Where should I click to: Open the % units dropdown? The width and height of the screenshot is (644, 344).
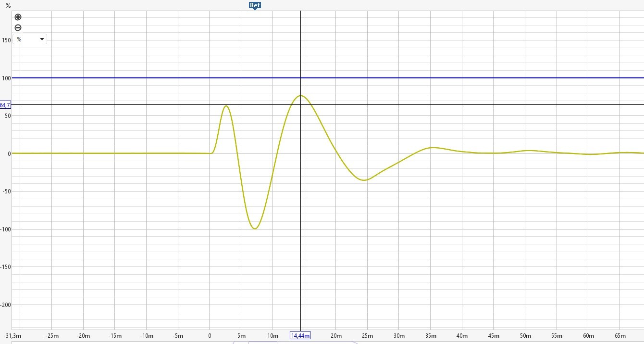click(30, 39)
